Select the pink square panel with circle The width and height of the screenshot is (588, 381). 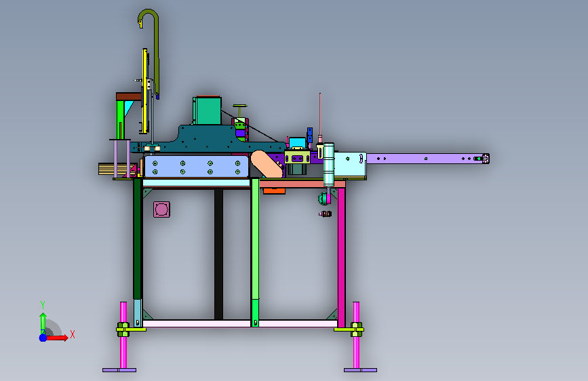pos(161,209)
